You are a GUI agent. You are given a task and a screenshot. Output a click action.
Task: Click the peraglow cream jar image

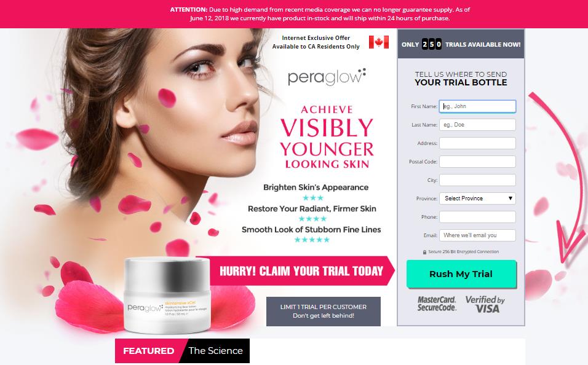click(167, 295)
